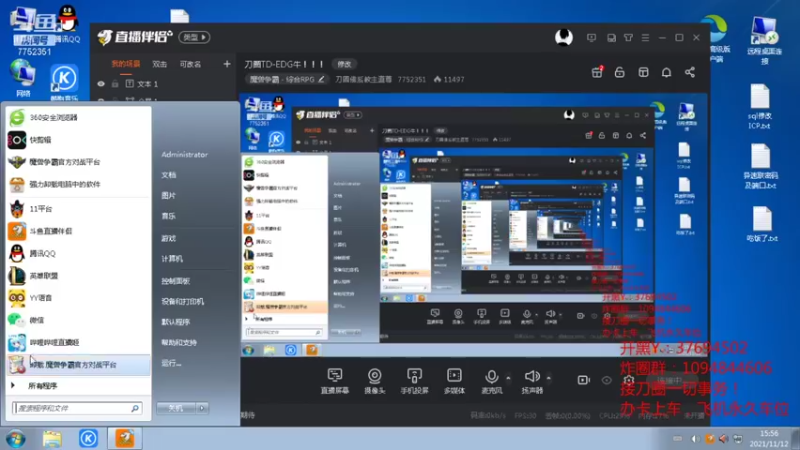The height and width of the screenshot is (450, 800).
Task: Open 微信 in Start menu
Action: [x=78, y=320]
